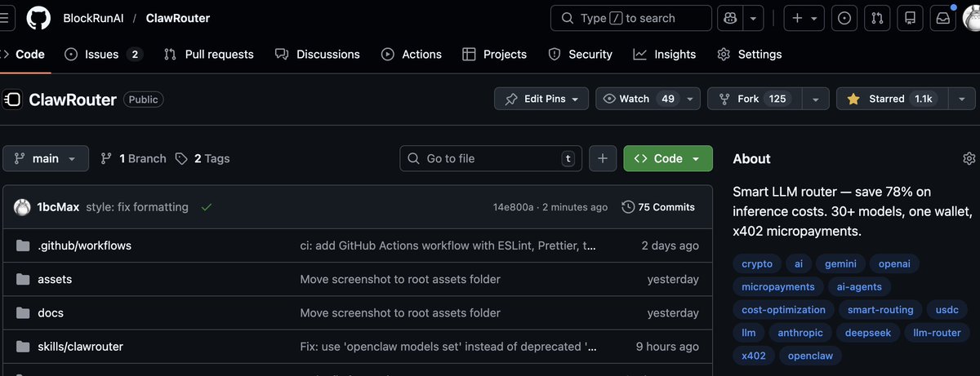The image size is (980, 376).
Task: Expand the Watch options arrow
Action: coord(691,99)
